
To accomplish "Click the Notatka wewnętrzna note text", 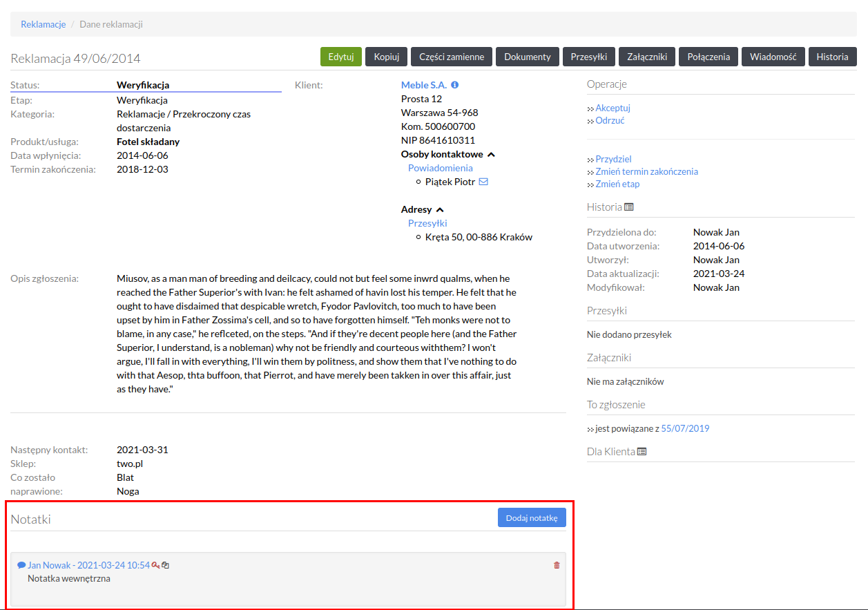I will 69,578.
